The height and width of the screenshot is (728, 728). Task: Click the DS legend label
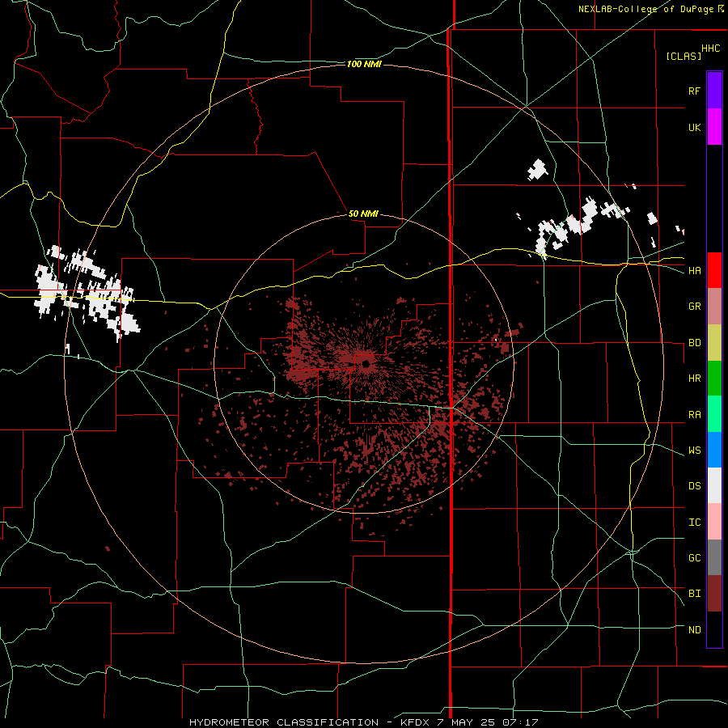click(694, 486)
